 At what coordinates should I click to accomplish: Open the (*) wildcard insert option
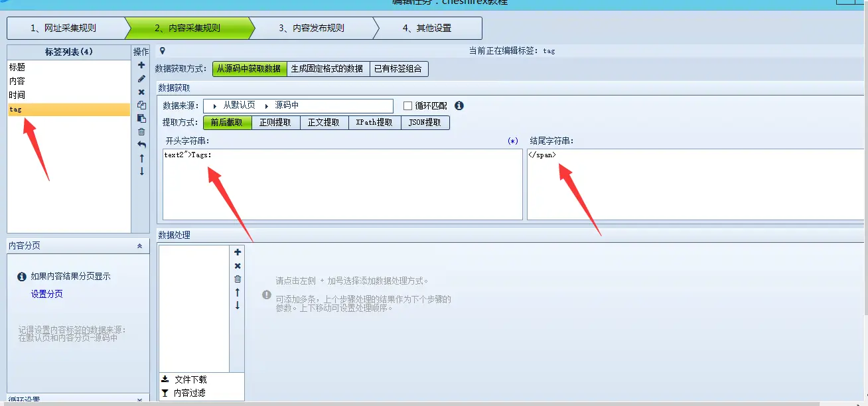[x=512, y=141]
